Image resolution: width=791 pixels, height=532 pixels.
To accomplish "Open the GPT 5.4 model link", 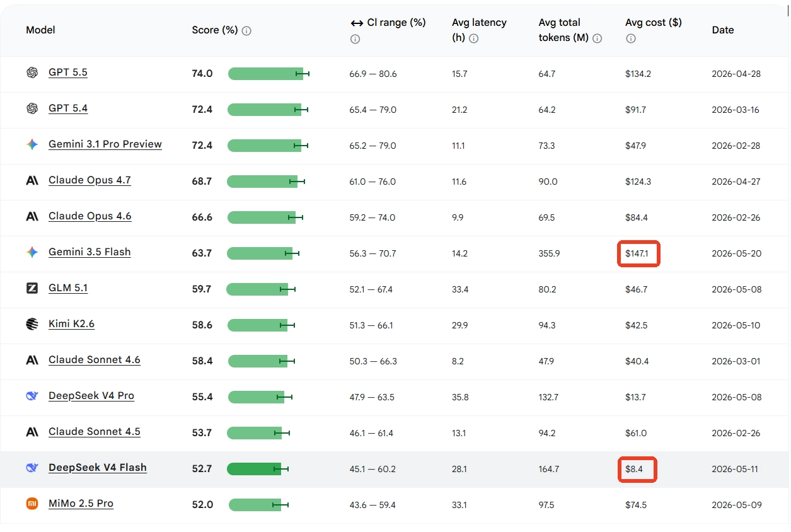I will (68, 108).
